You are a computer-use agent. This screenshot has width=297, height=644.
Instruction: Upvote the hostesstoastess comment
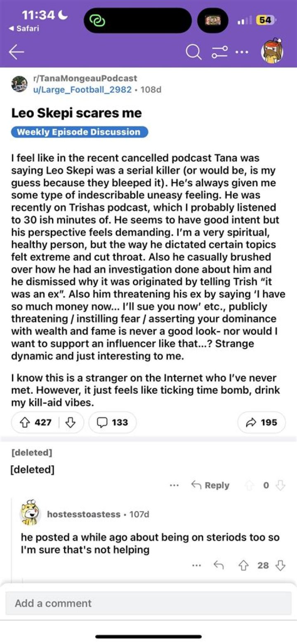(243, 566)
